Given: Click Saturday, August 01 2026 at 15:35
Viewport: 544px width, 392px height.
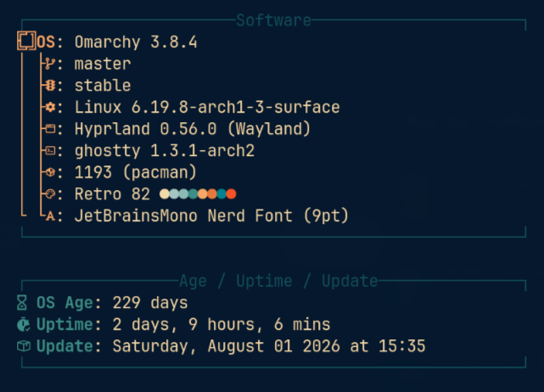Looking at the screenshot, I should click(x=269, y=346).
